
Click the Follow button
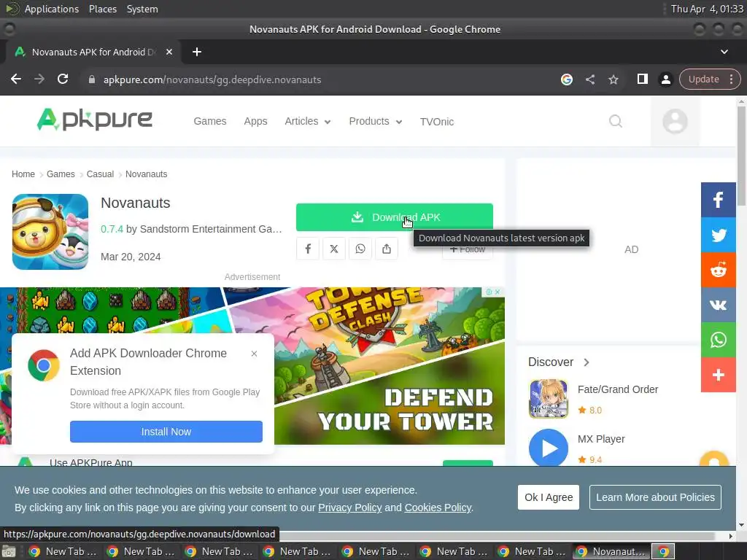tap(468, 249)
